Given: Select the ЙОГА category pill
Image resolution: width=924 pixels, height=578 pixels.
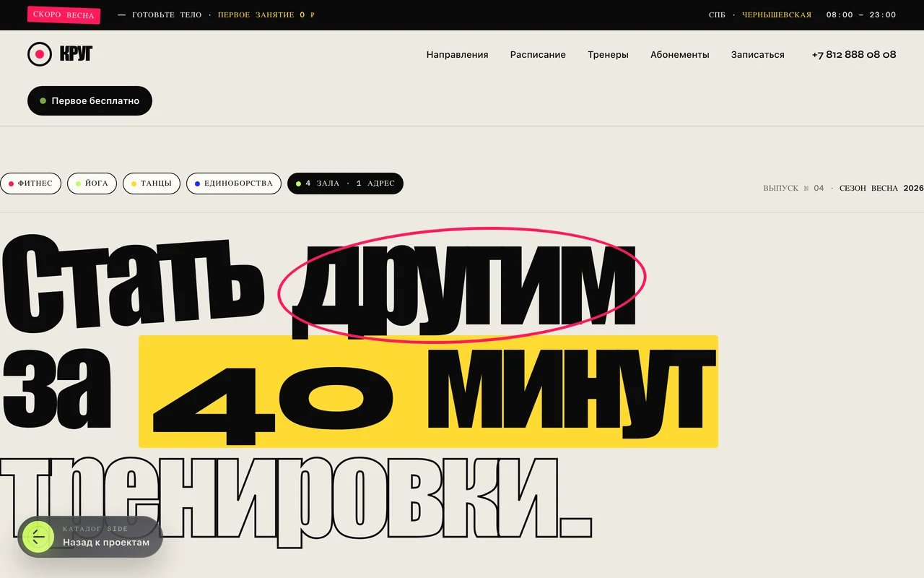Looking at the screenshot, I should click(x=92, y=184).
